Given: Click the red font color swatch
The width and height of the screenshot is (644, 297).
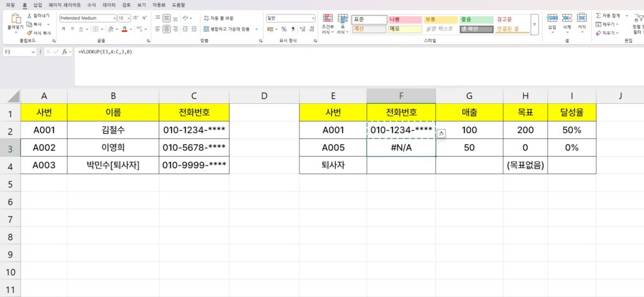Looking at the screenshot, I should click(x=124, y=30).
